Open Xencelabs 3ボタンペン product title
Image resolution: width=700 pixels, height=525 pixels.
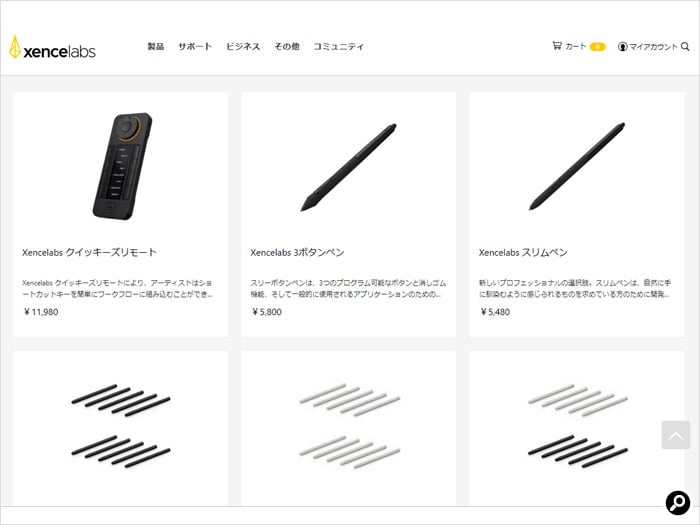click(x=297, y=252)
